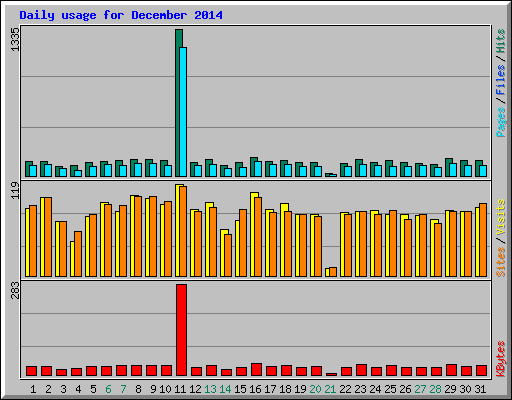Click the 119 sites scale label
Screen dimensions: 512x400
(15, 191)
